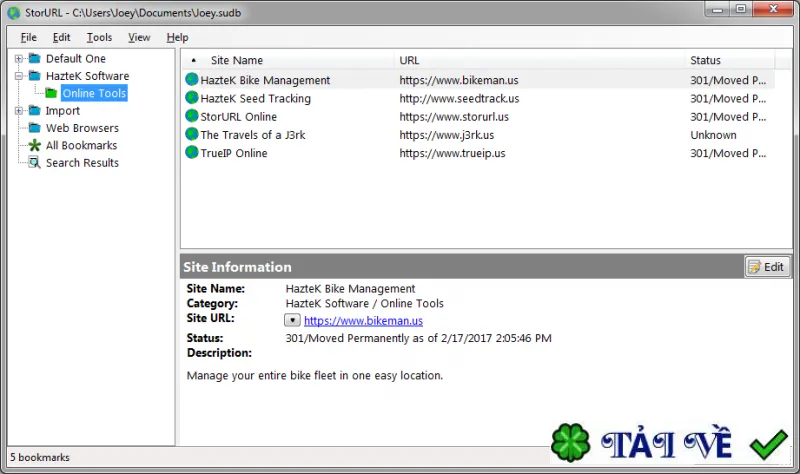Click the Tải Về download banner

(x=670, y=443)
